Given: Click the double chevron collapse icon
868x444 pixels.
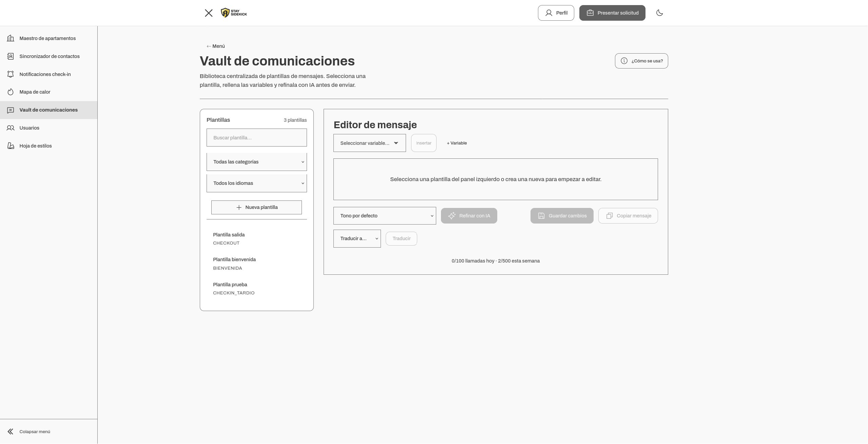Looking at the screenshot, I should [11, 432].
